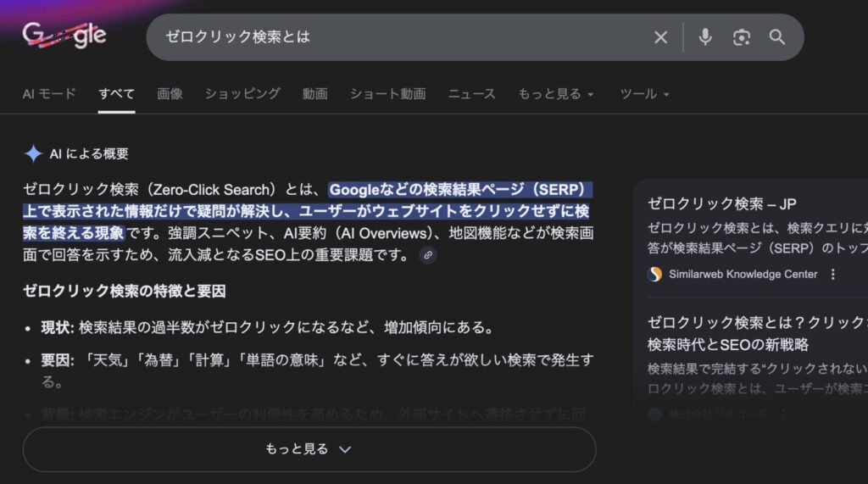Expand the もっと見る tab dropdown
The height and width of the screenshot is (484, 868).
556,94
